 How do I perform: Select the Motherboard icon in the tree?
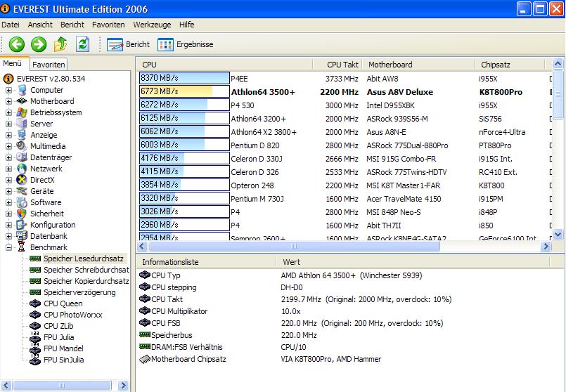[22, 101]
